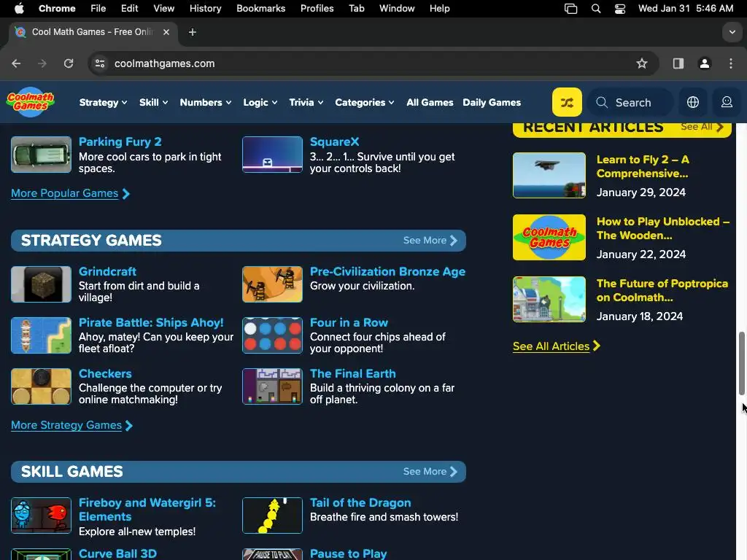Viewport: 747px width, 560px height.
Task: Open The Final Earth thumbnail
Action: pyautogui.click(x=272, y=386)
